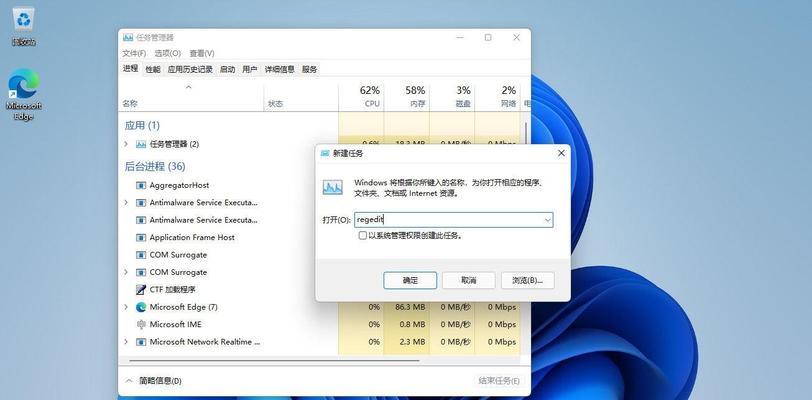Screen dimensions: 812x400
Task: Click the Task Manager title bar icon
Action: (127, 38)
